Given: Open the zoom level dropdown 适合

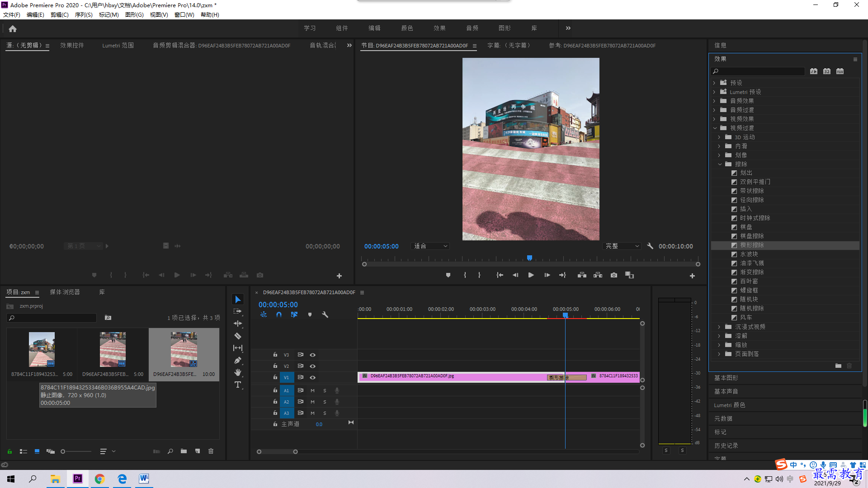Looking at the screenshot, I should coord(430,246).
